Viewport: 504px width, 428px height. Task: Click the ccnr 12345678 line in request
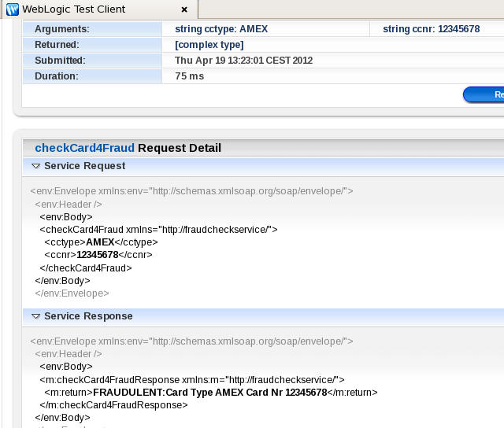pos(98,255)
